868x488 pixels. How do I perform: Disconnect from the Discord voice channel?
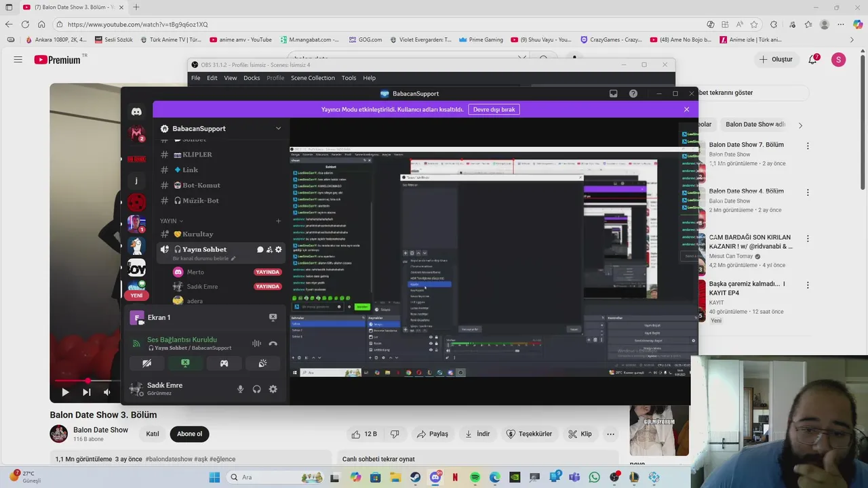tap(273, 344)
